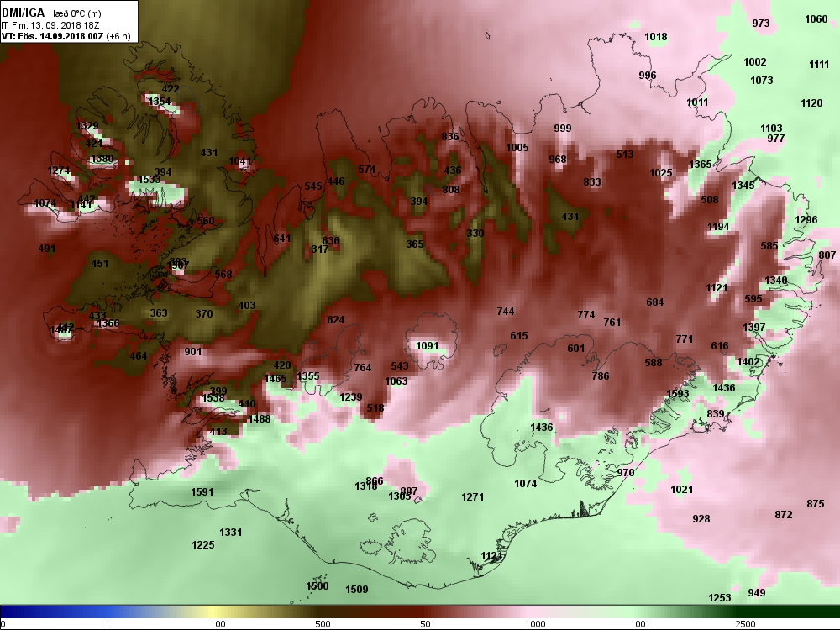Select the value 624

click(335, 320)
